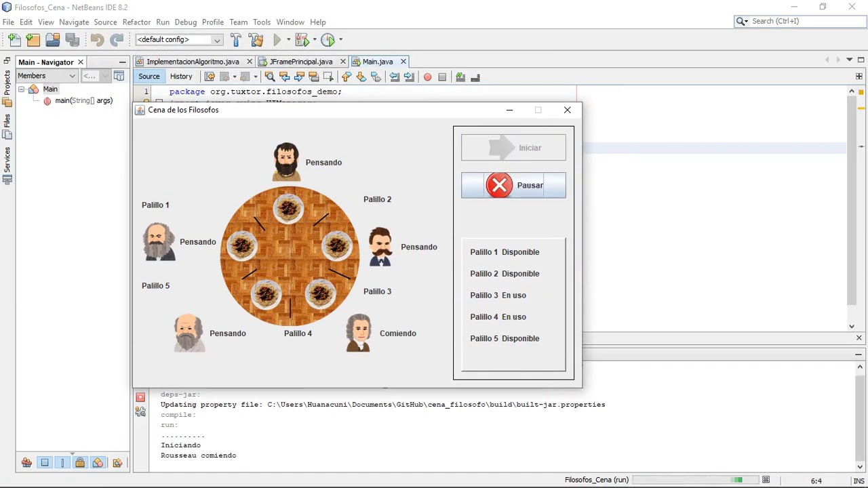Click the Pausar button
This screenshot has height=488, width=868.
point(513,185)
